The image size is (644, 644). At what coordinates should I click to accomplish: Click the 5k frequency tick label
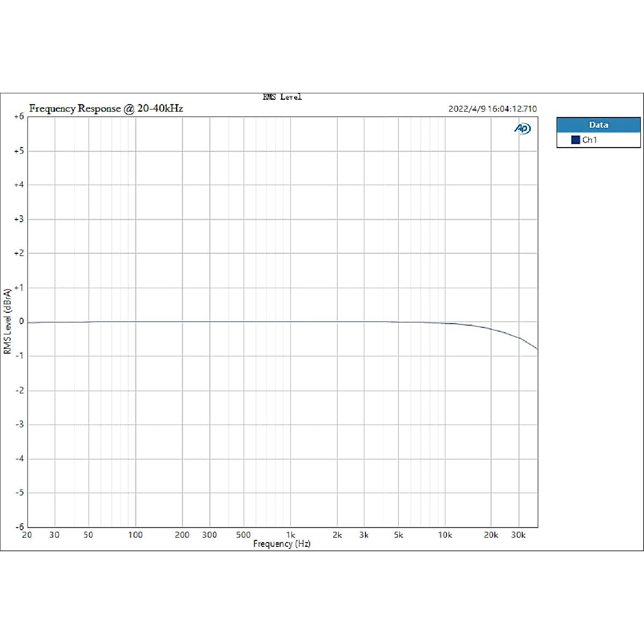(398, 535)
